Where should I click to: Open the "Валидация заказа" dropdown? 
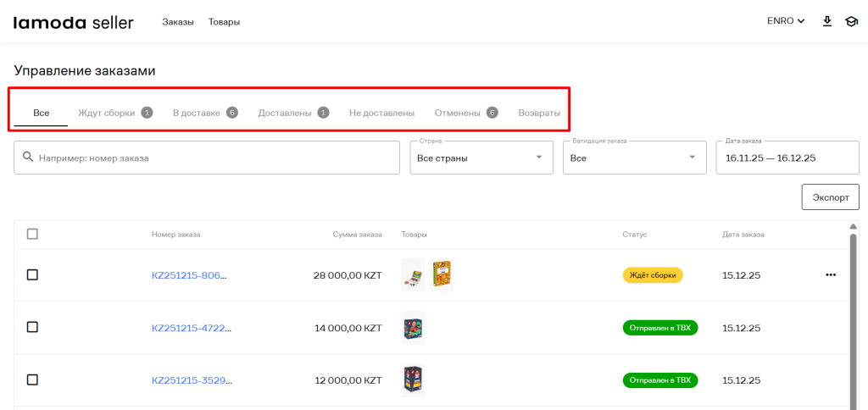click(x=633, y=158)
